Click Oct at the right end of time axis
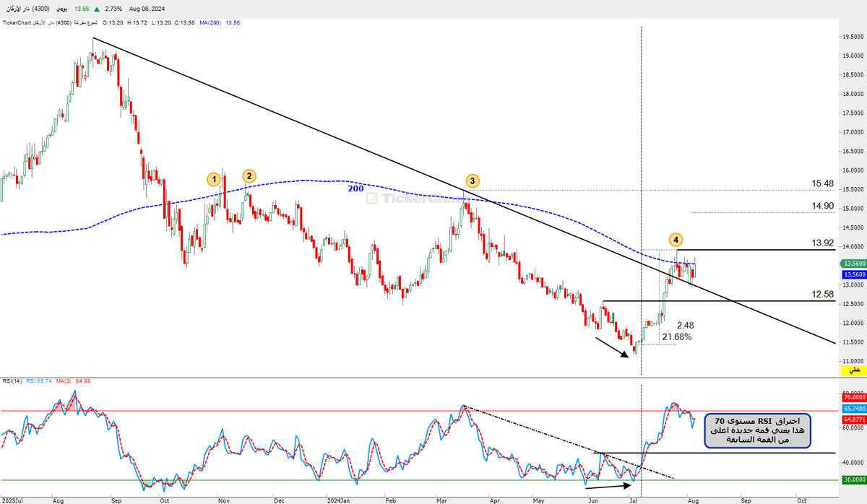 (801, 499)
